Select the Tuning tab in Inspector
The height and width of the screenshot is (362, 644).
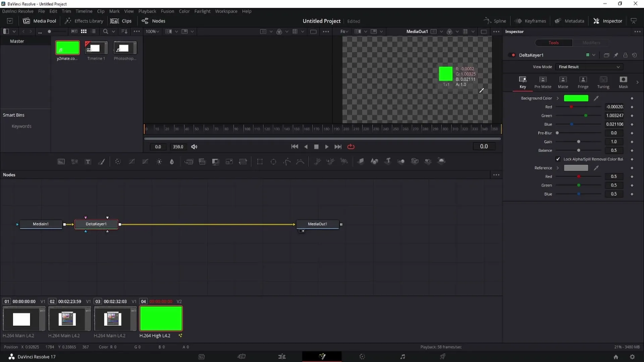[603, 82]
